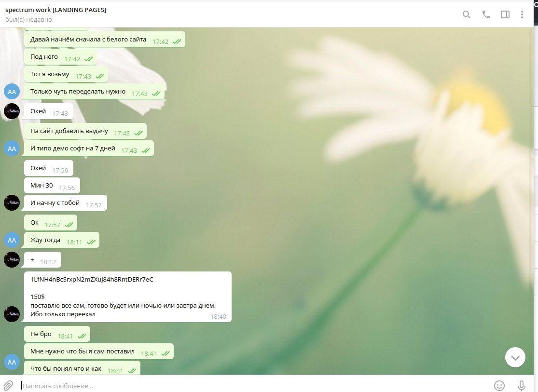The height and width of the screenshot is (392, 538).
Task: Click the dark avatar next to 'Окей' 17:43
Action: tap(12, 111)
